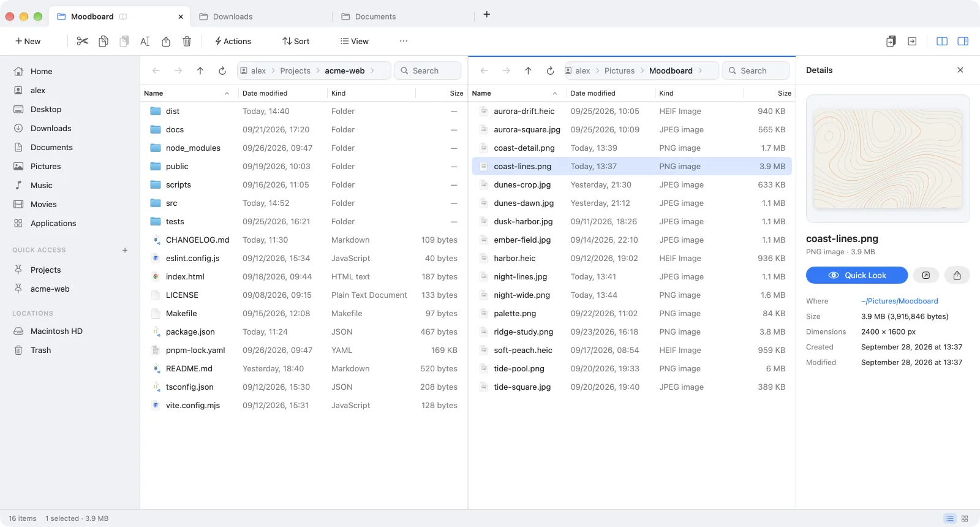This screenshot has width=980, height=527.
Task: Click the copy-to-other-pane icon at top right
Action: pyautogui.click(x=891, y=41)
